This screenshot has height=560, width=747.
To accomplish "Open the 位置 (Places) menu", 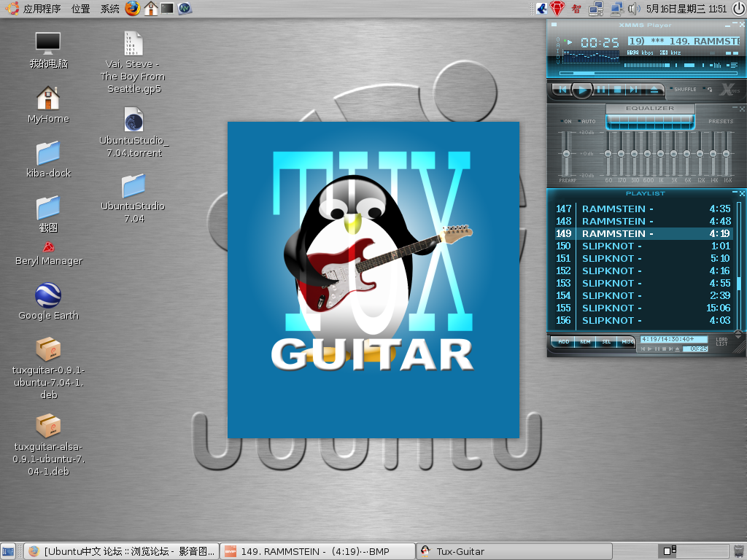I will (x=80, y=9).
